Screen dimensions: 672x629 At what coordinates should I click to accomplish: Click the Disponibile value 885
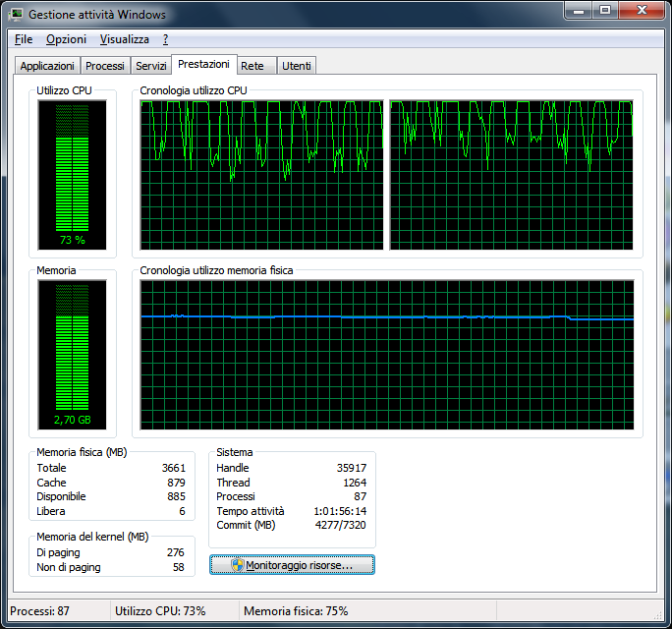(x=176, y=496)
